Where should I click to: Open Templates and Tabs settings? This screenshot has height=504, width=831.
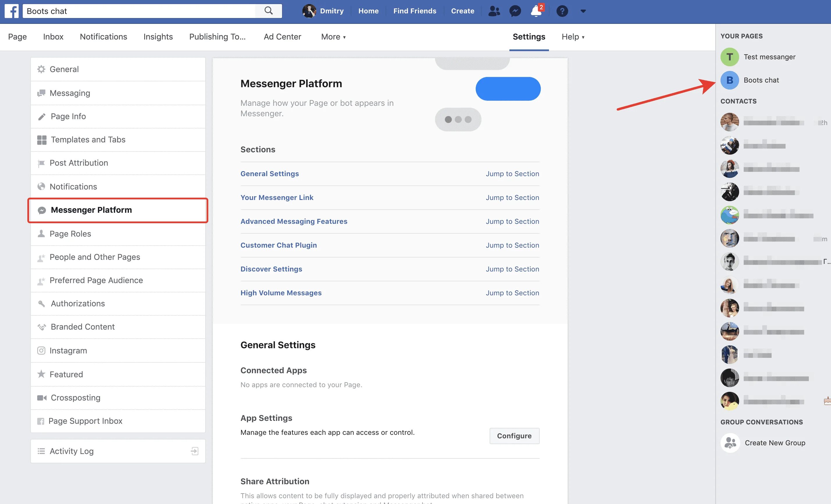coord(118,140)
